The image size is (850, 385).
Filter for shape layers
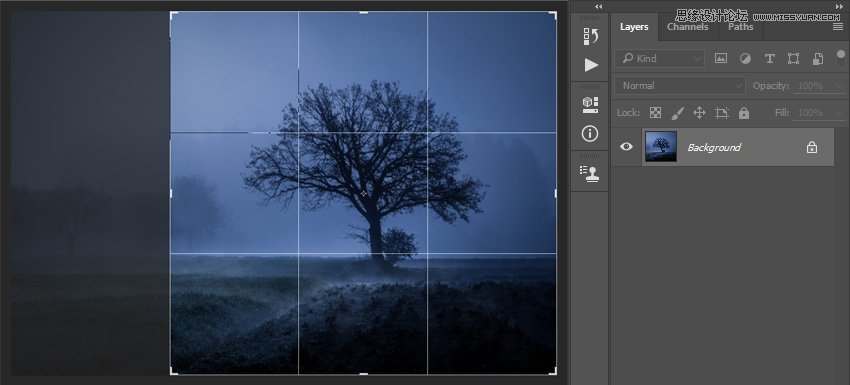(x=794, y=59)
